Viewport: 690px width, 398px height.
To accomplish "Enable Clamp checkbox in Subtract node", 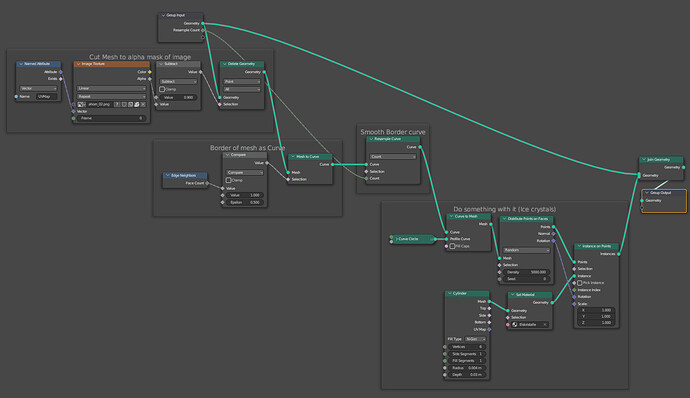I will pos(162,89).
